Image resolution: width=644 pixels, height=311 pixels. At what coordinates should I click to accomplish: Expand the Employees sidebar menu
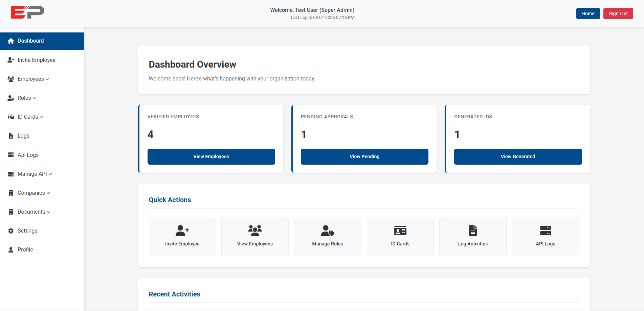31,79
